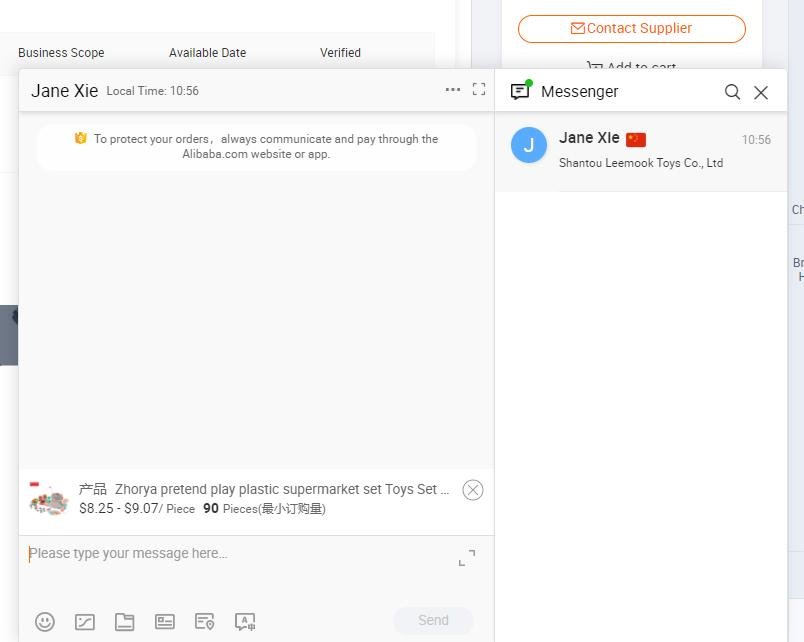804x642 pixels.
Task: Expand chat window to full screen
Action: (479, 90)
